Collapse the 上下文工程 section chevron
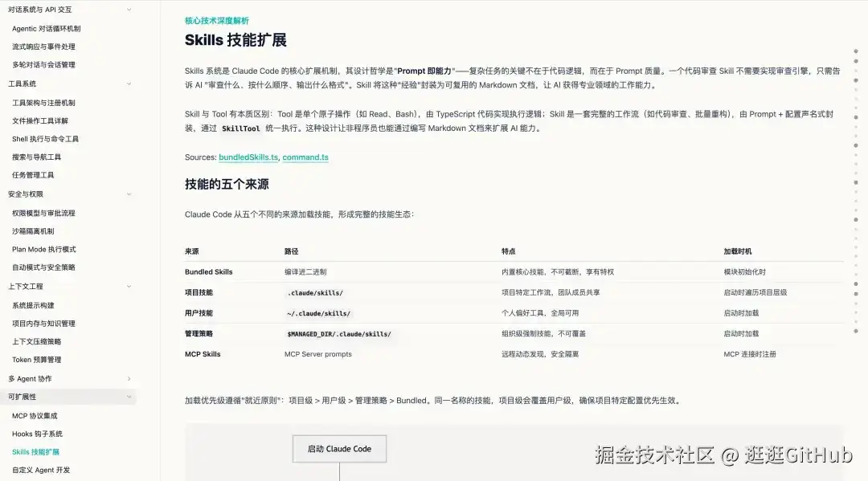868x481 pixels. click(129, 287)
